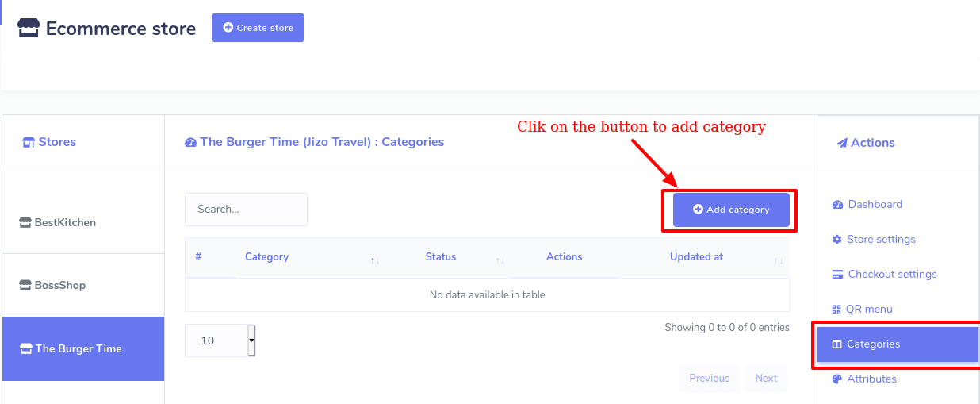
Task: Focus the Search categories input field
Action: pyautogui.click(x=246, y=210)
